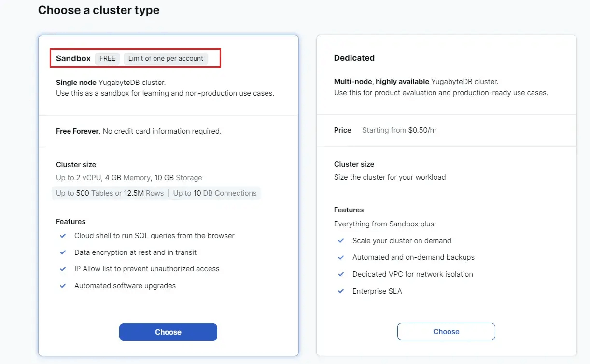Click the checkmark beside Automated software upgrades
590x364 pixels.
[x=63, y=285]
